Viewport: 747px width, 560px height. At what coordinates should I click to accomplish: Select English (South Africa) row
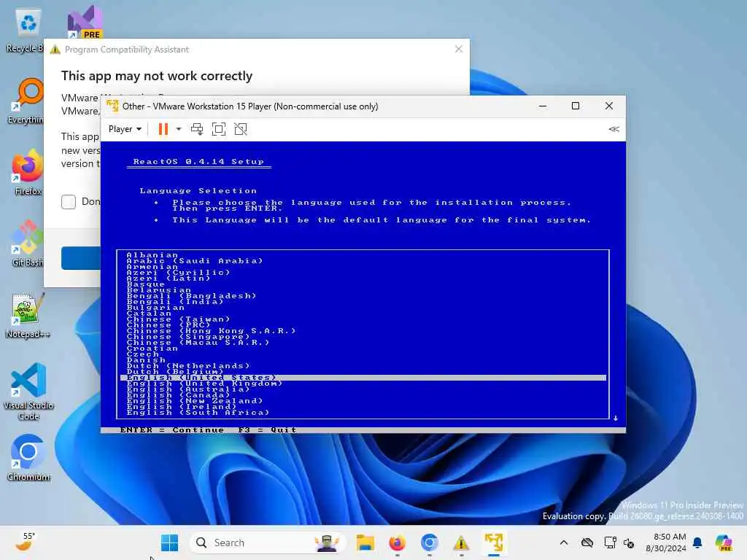pos(363,413)
